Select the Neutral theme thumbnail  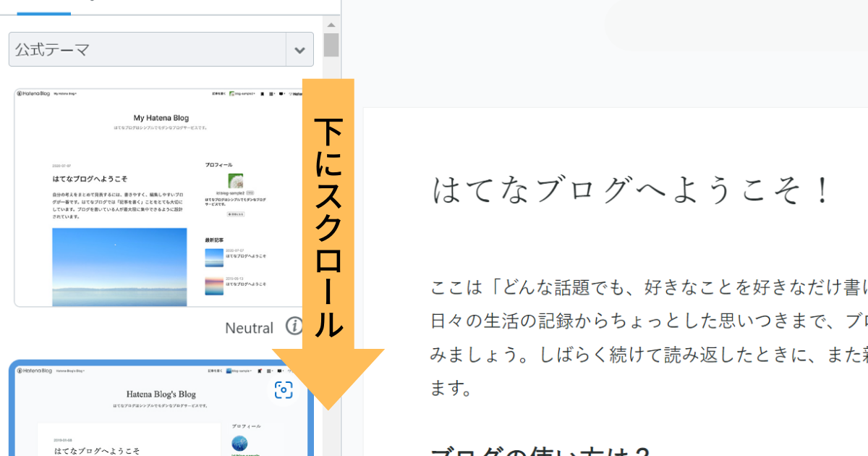pos(159,198)
